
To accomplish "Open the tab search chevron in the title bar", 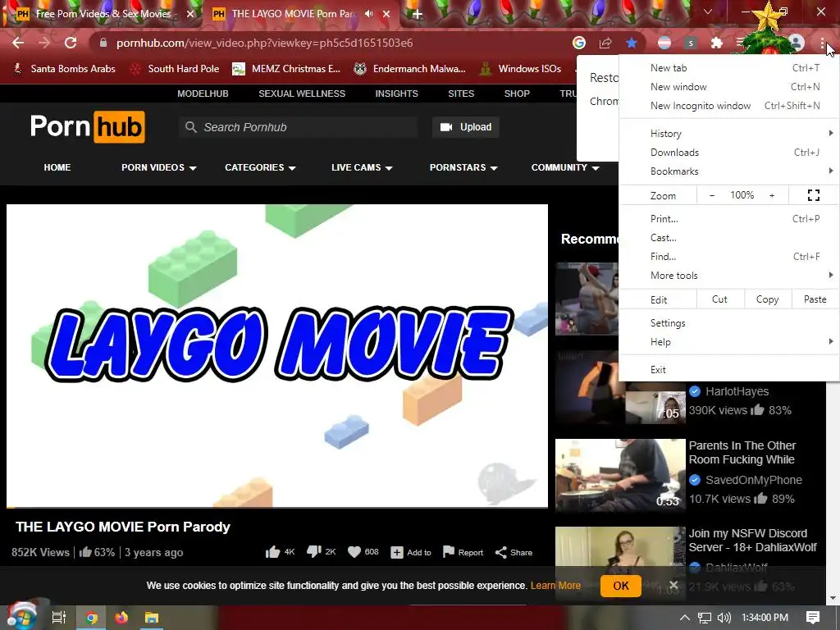I will [x=708, y=11].
